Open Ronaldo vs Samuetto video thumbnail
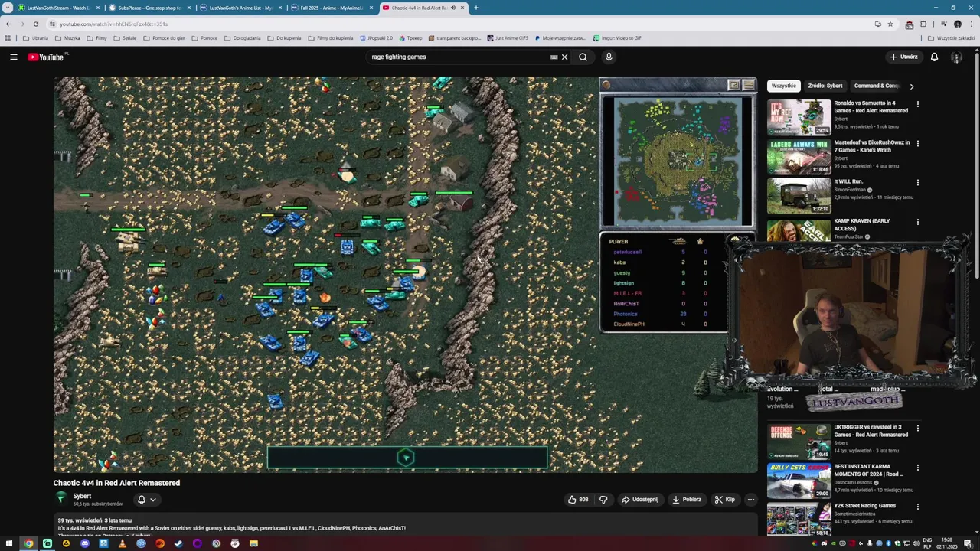This screenshot has width=980, height=551. [799, 117]
